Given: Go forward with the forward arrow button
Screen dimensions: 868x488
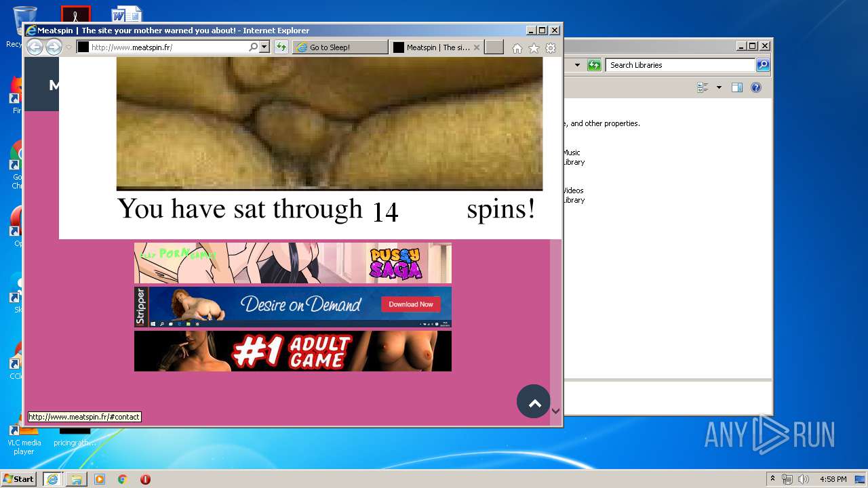Looking at the screenshot, I should pos(54,47).
